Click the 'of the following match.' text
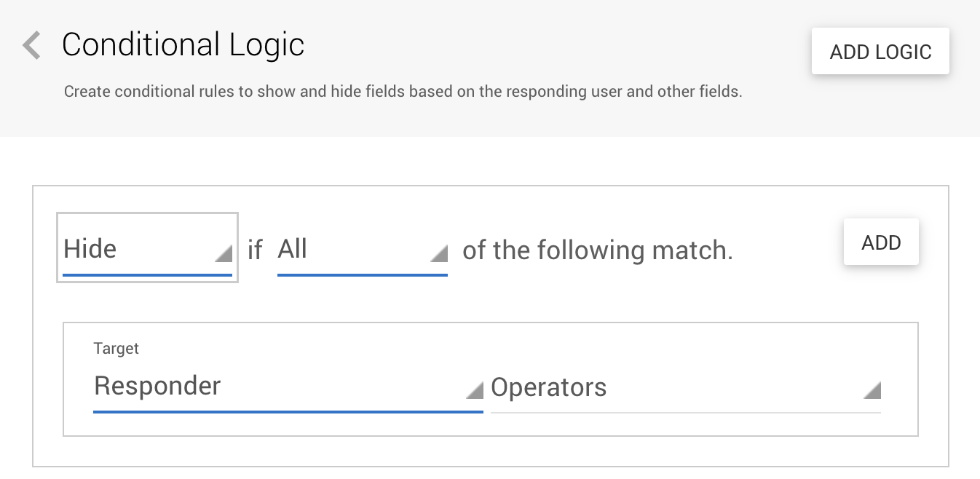Screen dimensions: 980x479 pos(598,250)
